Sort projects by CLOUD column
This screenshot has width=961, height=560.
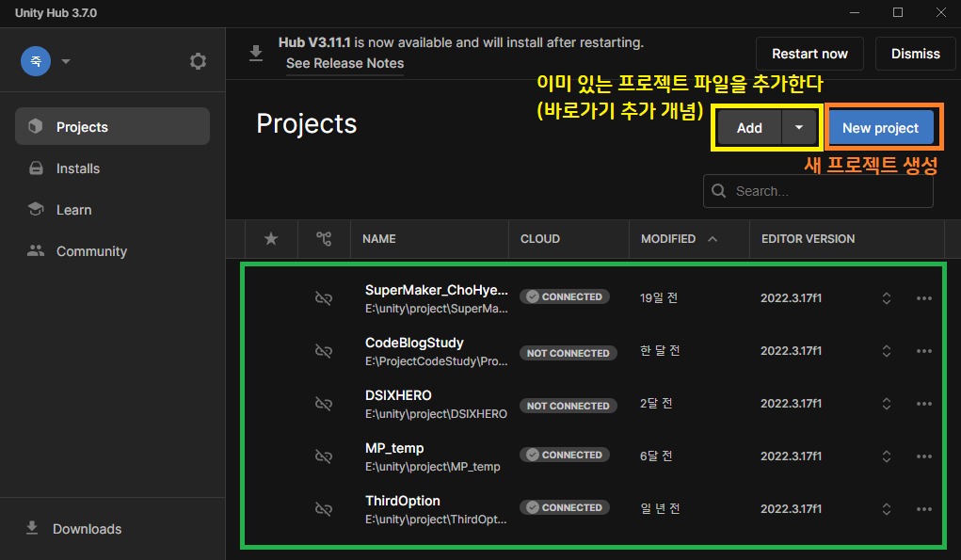click(540, 239)
